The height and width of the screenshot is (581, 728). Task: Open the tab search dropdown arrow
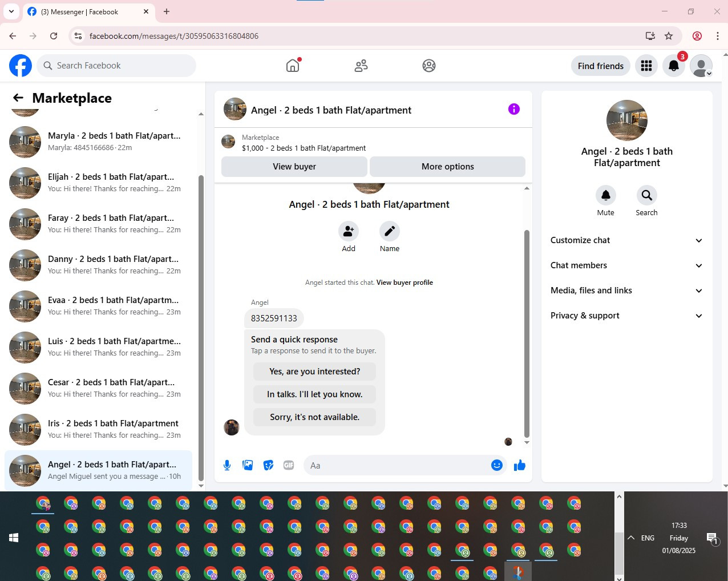(x=11, y=11)
